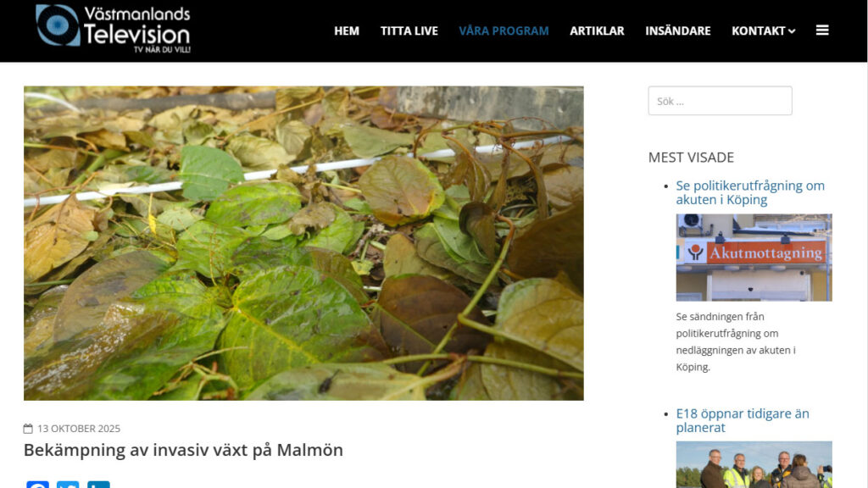Click the Västmanlands Television logo

113,29
